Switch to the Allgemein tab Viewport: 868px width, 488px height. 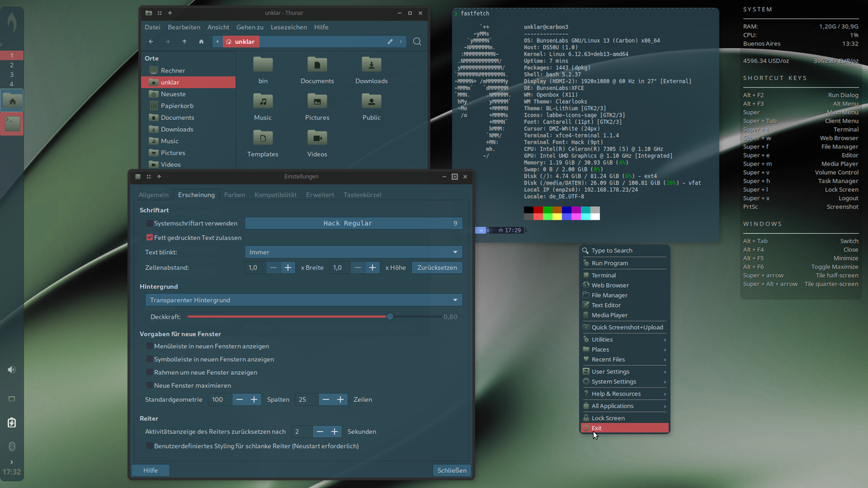click(x=154, y=195)
